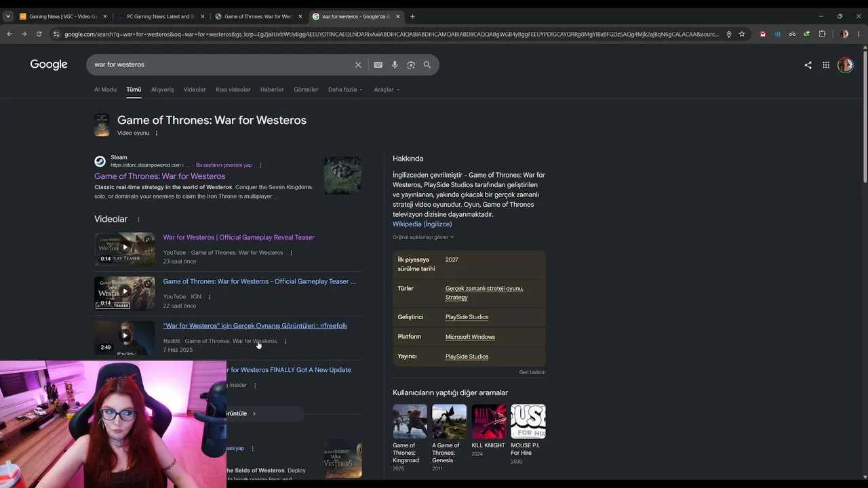The height and width of the screenshot is (488, 868).
Task: Bookmark this page with the star icon
Action: click(742, 34)
